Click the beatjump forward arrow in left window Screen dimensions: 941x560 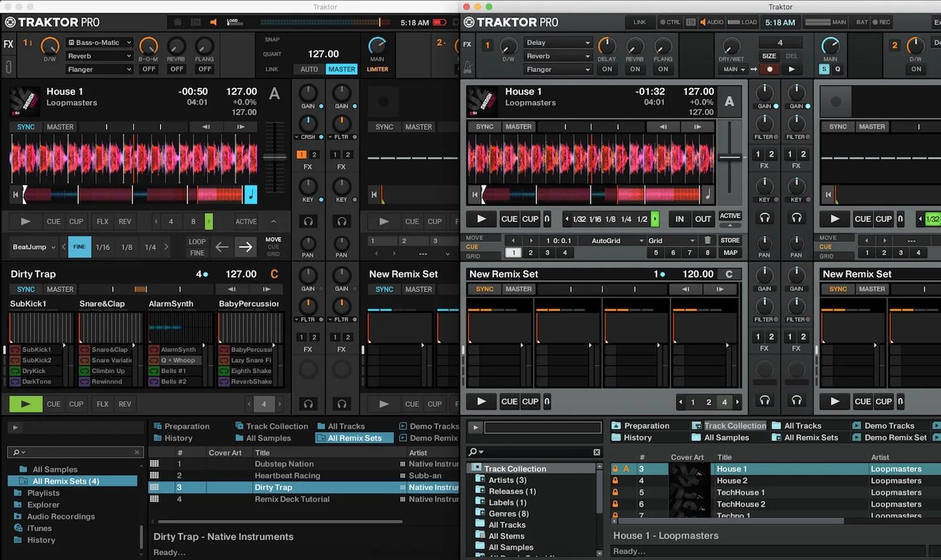point(245,247)
